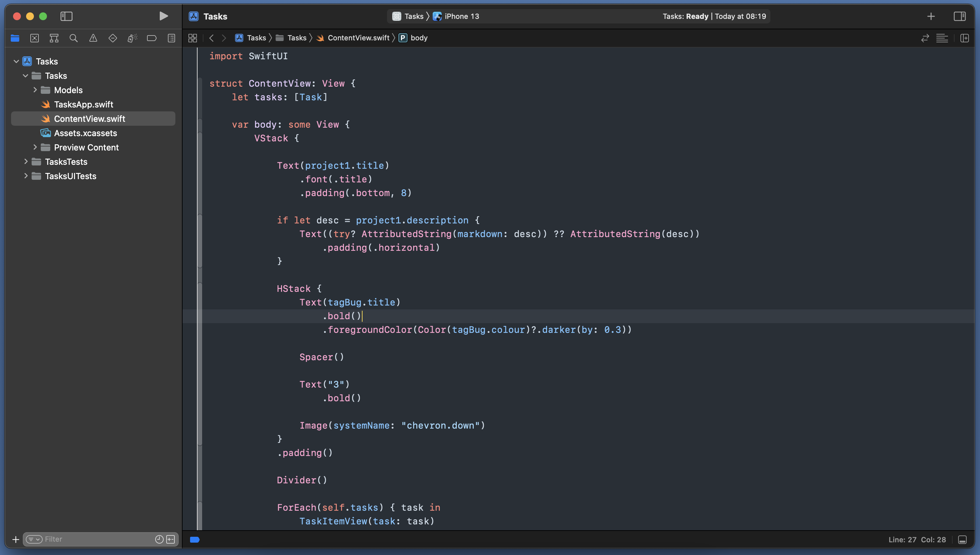Click the back navigation arrow in breadcrumb
Viewport: 980px width, 555px height.
(x=211, y=38)
